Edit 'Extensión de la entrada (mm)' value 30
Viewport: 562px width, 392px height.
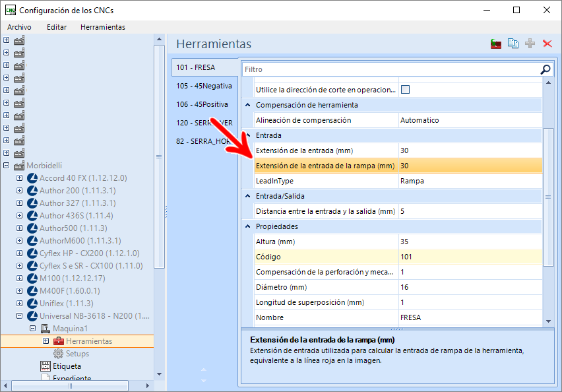click(x=470, y=150)
